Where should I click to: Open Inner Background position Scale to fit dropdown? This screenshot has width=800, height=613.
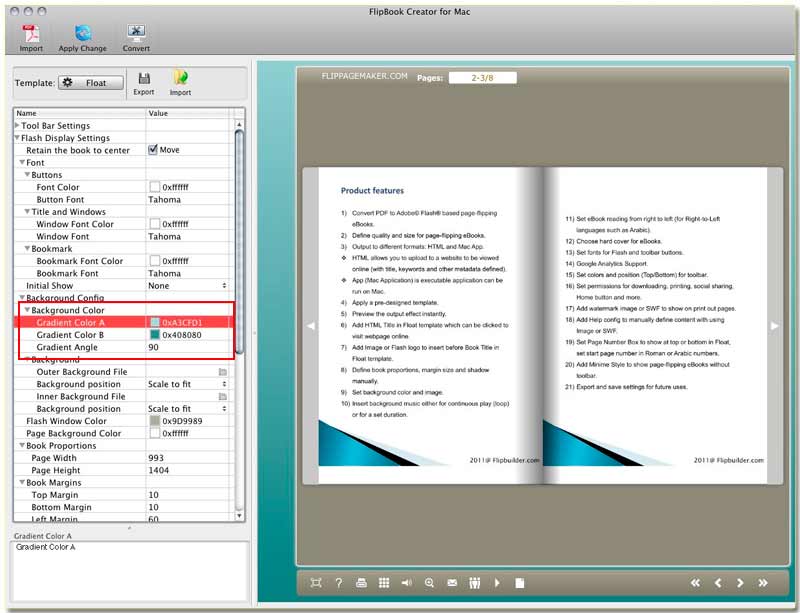[188, 408]
